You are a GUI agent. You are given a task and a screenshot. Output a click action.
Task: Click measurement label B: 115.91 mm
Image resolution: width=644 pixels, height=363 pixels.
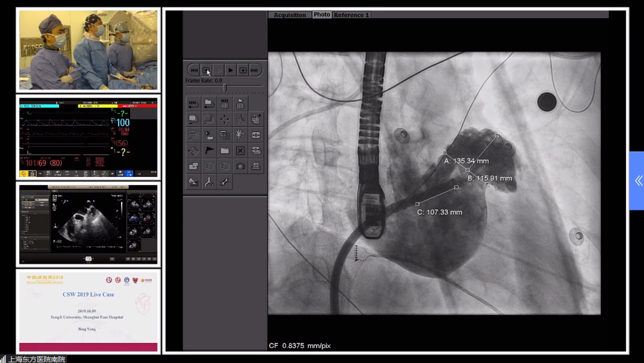[x=490, y=178]
